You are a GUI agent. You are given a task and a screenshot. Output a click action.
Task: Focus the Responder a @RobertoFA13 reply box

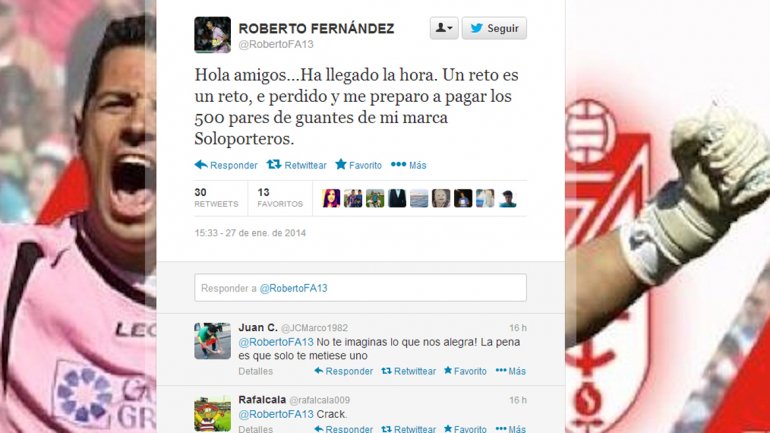pos(360,288)
